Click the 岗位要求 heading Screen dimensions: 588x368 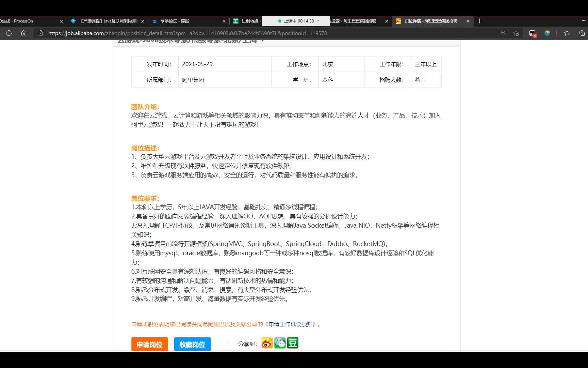(x=145, y=198)
